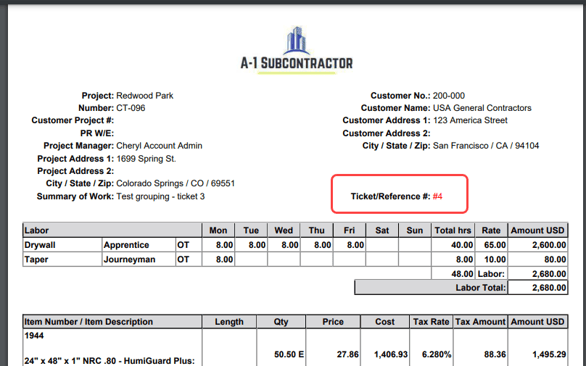Select customer number '200-000'
Image resolution: width=586 pixels, height=366 pixels.
[449, 96]
